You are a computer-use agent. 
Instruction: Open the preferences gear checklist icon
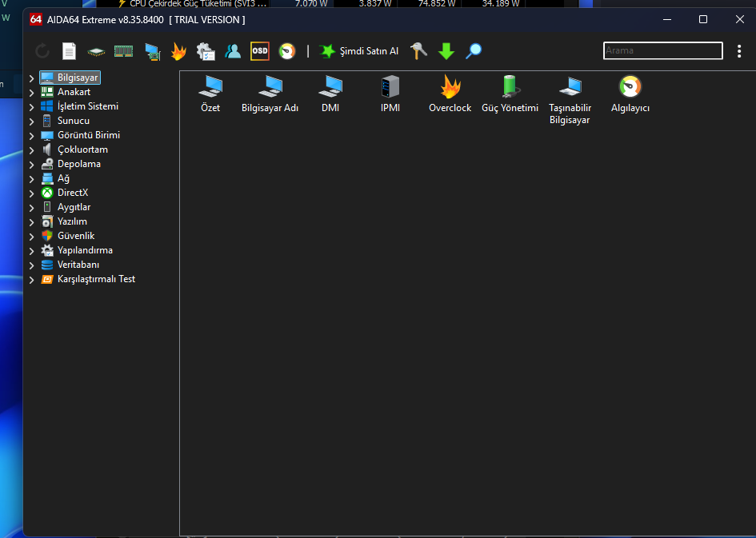pyautogui.click(x=206, y=51)
